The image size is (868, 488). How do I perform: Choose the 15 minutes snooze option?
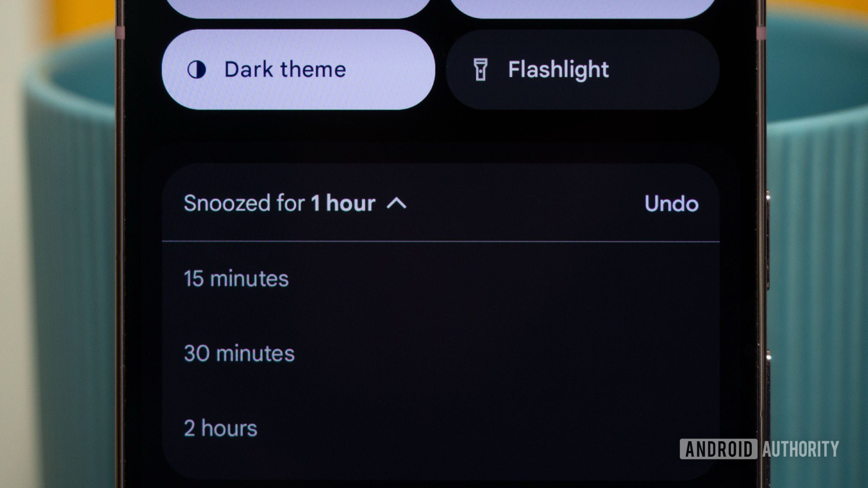coord(236,278)
